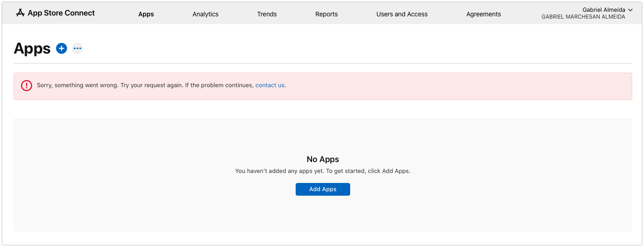Click the large Apps page heading

pos(32,49)
